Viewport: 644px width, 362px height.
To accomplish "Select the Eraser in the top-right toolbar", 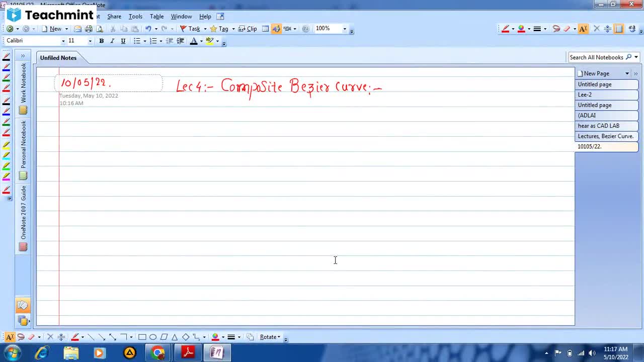I will pyautogui.click(x=567, y=29).
